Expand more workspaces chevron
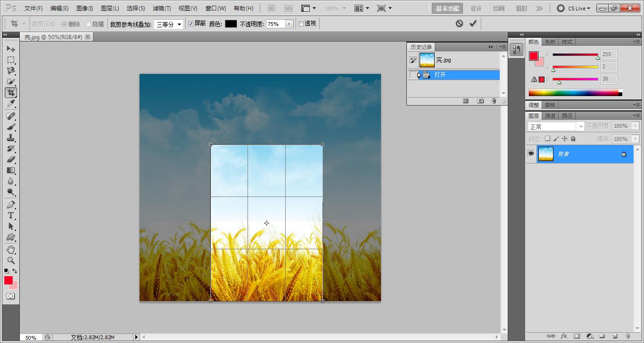Screen dimensions: 644x343 coord(539,8)
